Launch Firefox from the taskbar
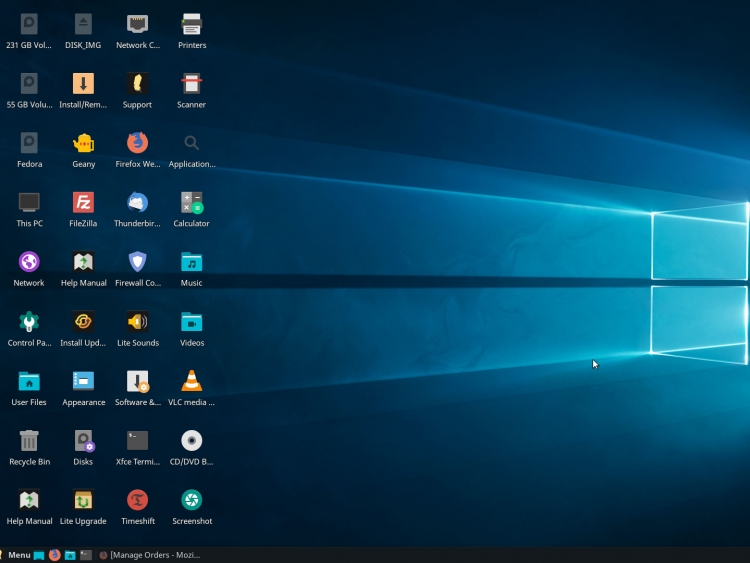This screenshot has width=750, height=563. [x=55, y=555]
